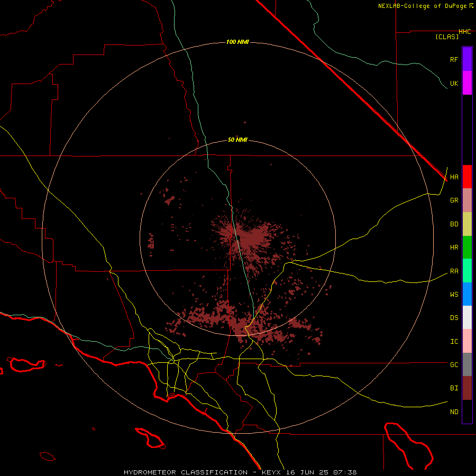Click the "[CLAS]" legend units text
Image resolution: width=476 pixels, height=476 pixels.
pos(447,36)
